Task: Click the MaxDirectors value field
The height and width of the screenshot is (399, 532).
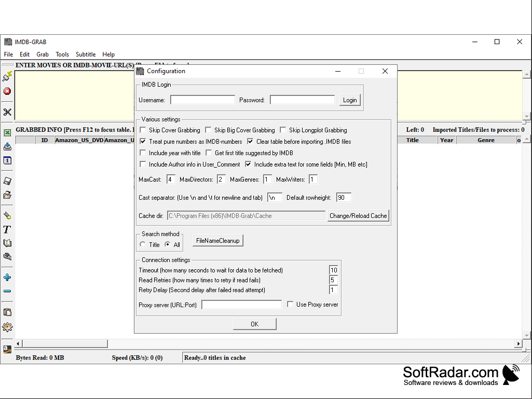Action: coord(221,179)
